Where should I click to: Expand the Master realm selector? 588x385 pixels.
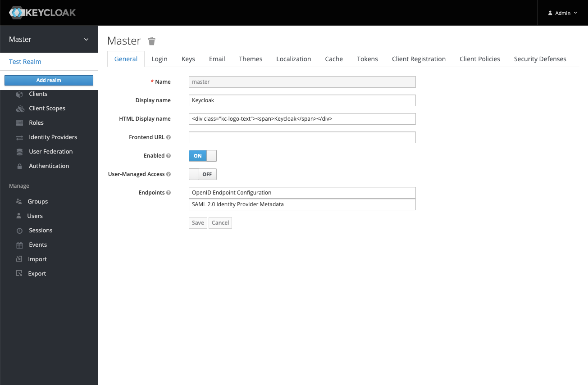[49, 39]
